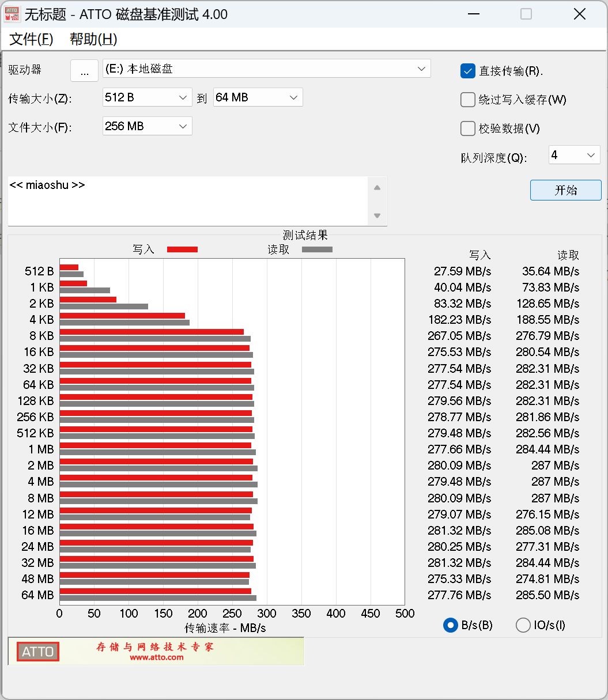Click the 测试结果 chart title

305,235
